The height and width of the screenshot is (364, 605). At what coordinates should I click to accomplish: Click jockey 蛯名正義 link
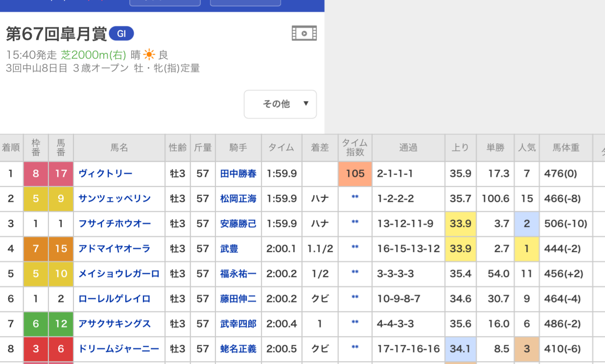coord(238,349)
